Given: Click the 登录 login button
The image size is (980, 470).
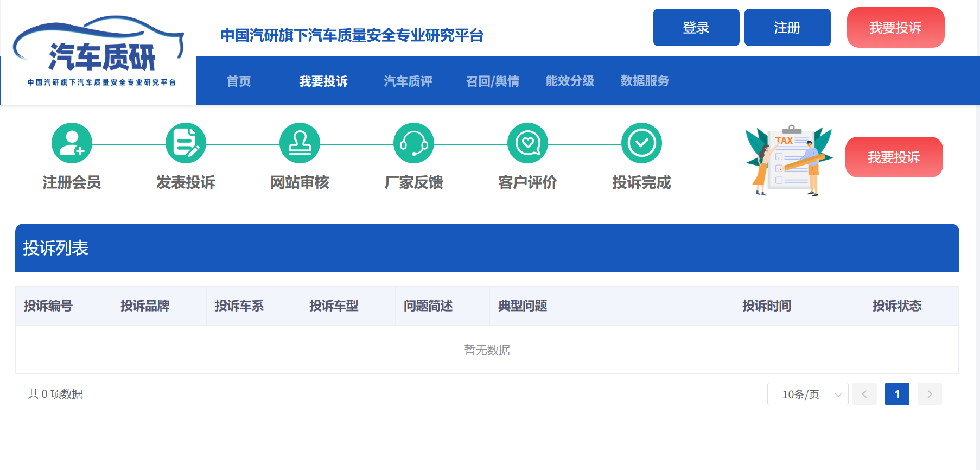Looking at the screenshot, I should pos(696,28).
